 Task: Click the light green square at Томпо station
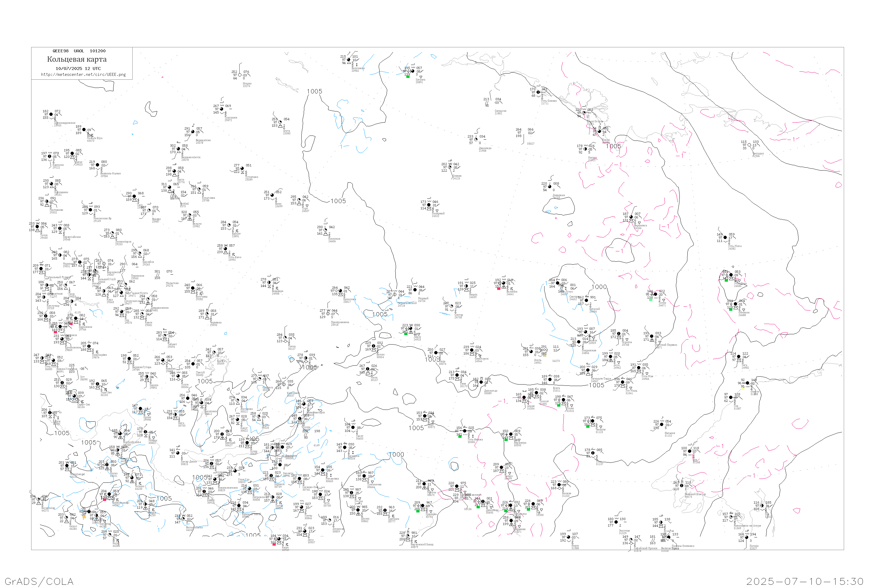pos(651,300)
